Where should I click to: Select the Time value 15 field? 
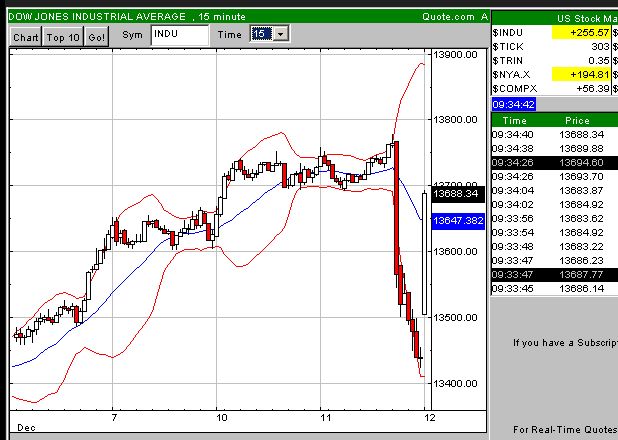pyautogui.click(x=262, y=34)
